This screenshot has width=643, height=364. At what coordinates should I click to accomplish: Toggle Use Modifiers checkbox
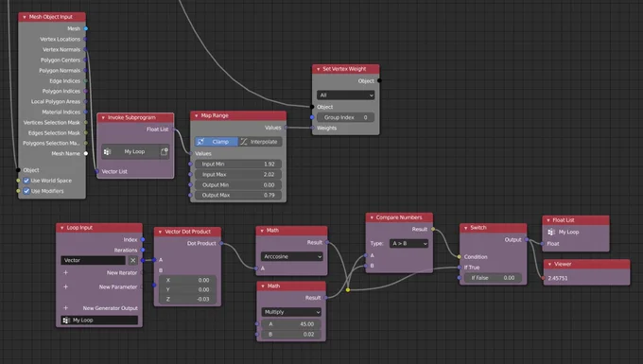click(26, 191)
